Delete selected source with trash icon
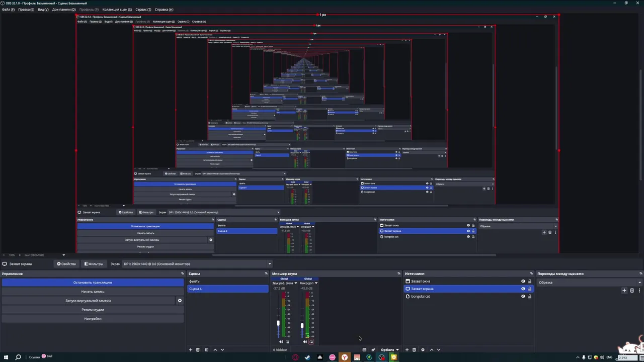Image resolution: width=644 pixels, height=362 pixels. click(414, 349)
